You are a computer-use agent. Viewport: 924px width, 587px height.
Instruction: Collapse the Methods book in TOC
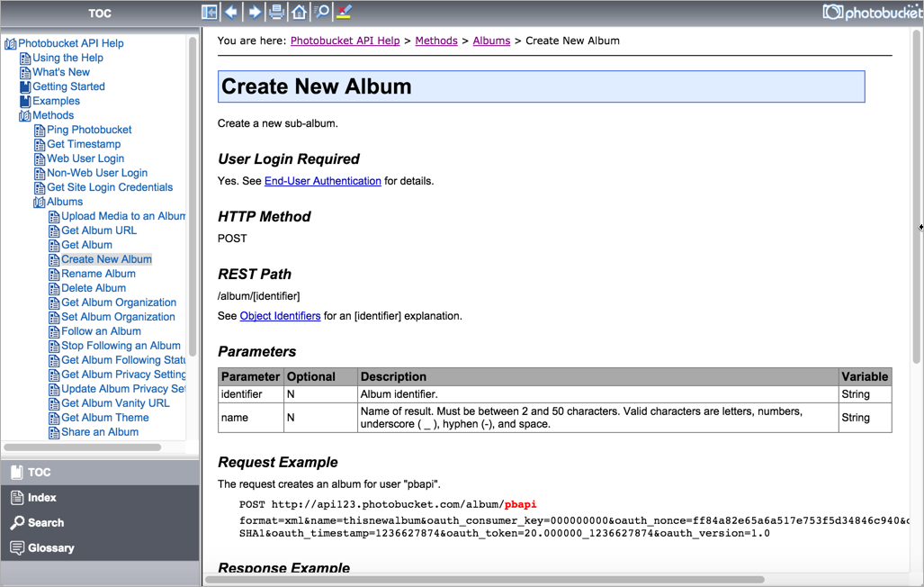click(25, 115)
